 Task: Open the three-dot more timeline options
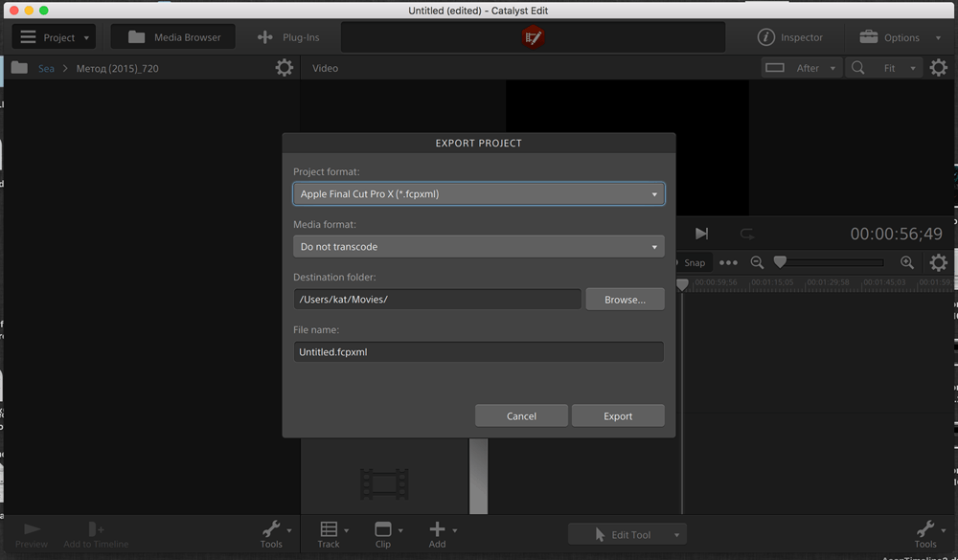[x=728, y=262]
